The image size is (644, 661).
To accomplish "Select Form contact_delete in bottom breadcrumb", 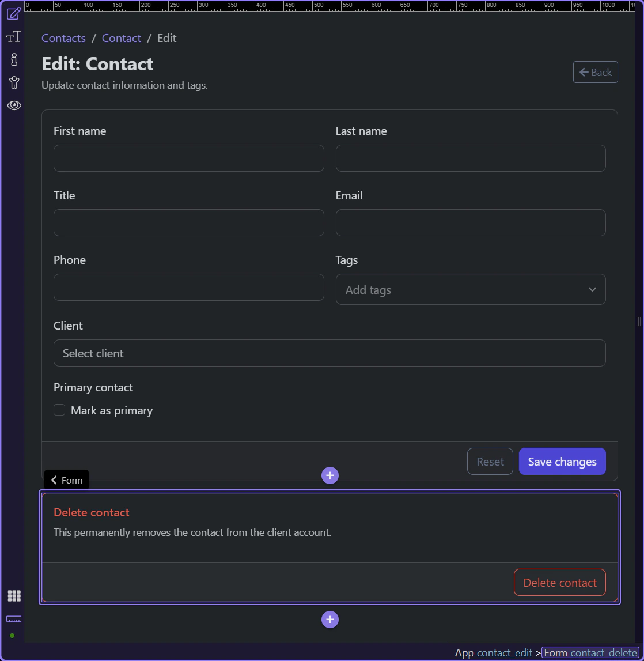I will [590, 653].
